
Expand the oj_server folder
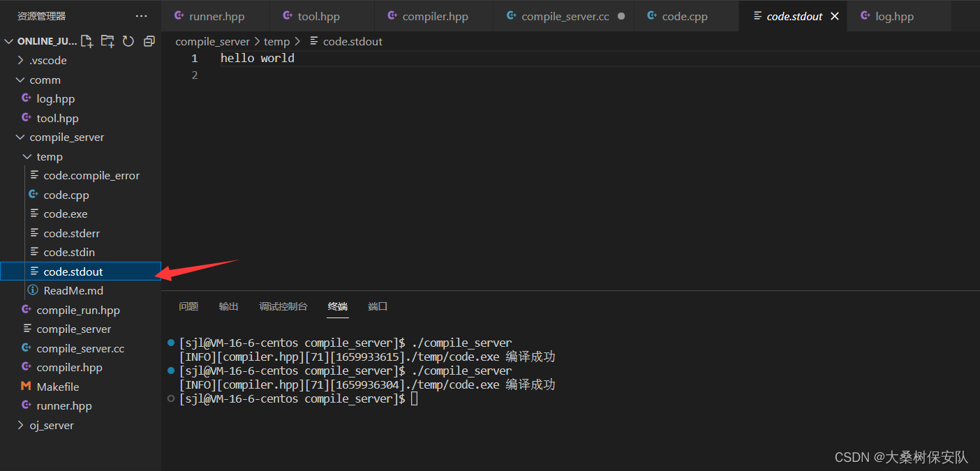point(21,425)
